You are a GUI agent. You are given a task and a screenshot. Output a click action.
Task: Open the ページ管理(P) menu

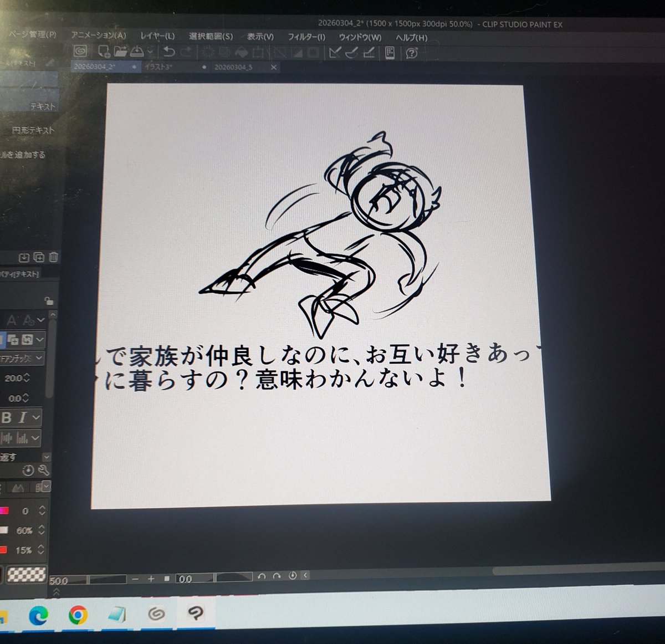click(x=32, y=34)
